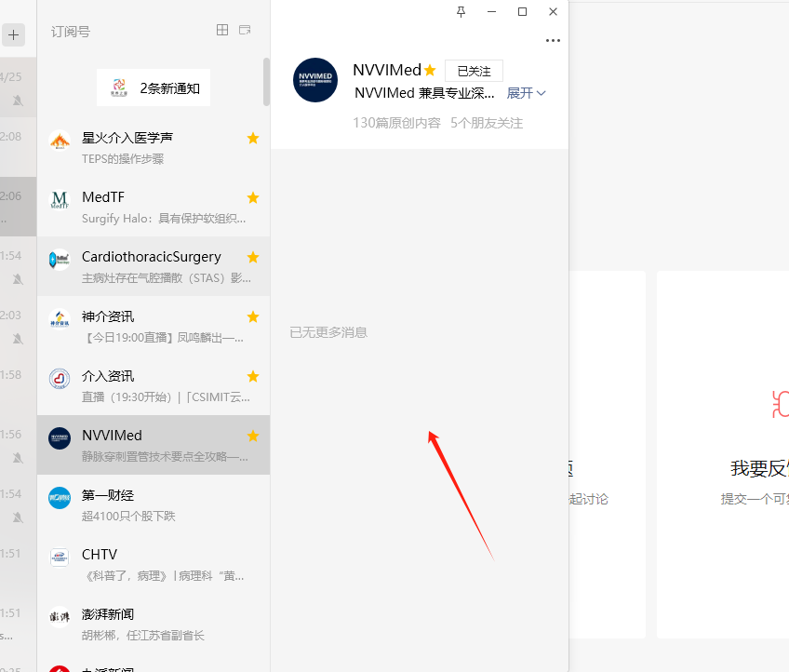Screen dimensions: 789x672
Task: Click 130篇原创内容 text
Action: (396, 123)
